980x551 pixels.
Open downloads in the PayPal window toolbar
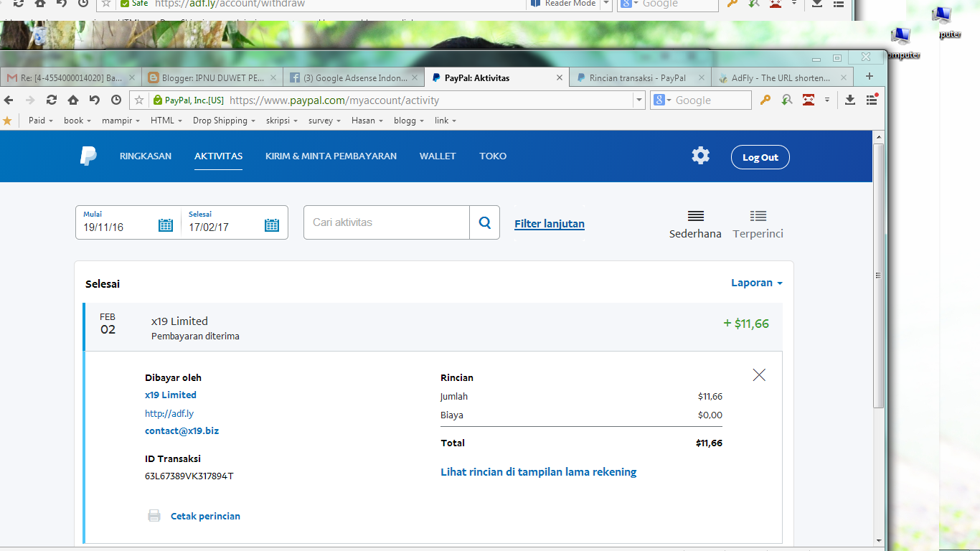[850, 100]
